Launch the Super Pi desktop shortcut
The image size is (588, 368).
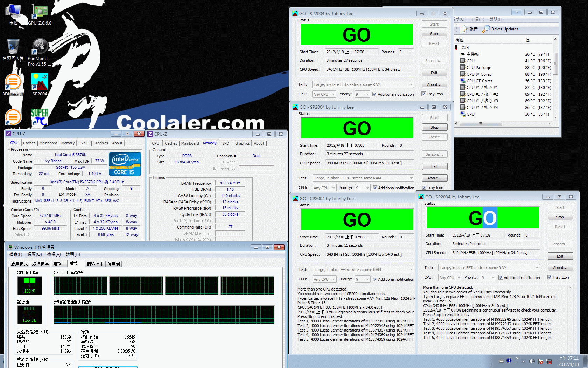click(x=40, y=117)
